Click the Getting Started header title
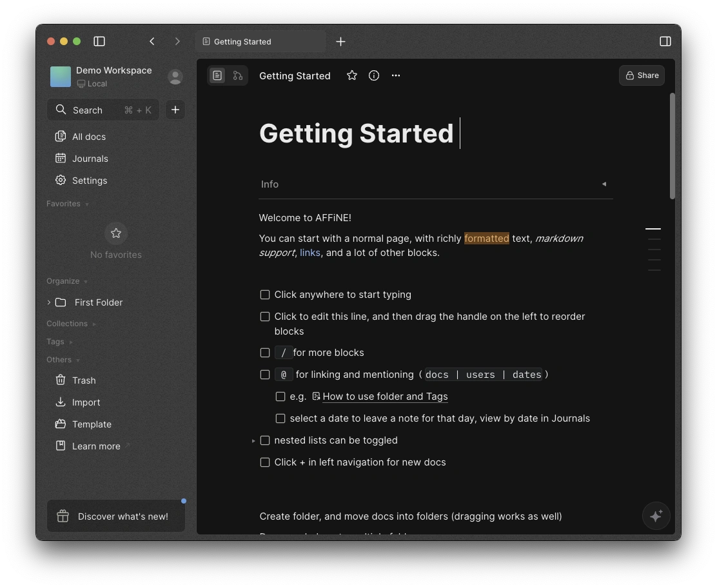717x588 pixels. [295, 76]
